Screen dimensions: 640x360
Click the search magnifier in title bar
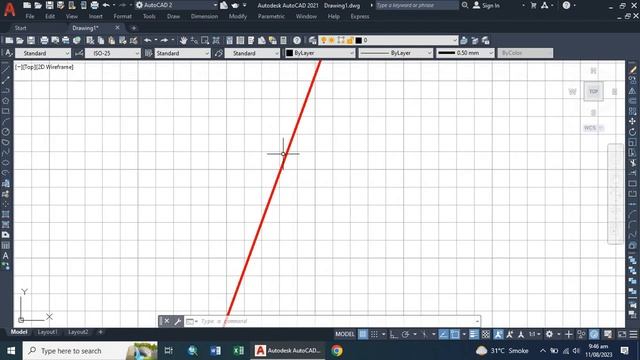click(x=465, y=5)
